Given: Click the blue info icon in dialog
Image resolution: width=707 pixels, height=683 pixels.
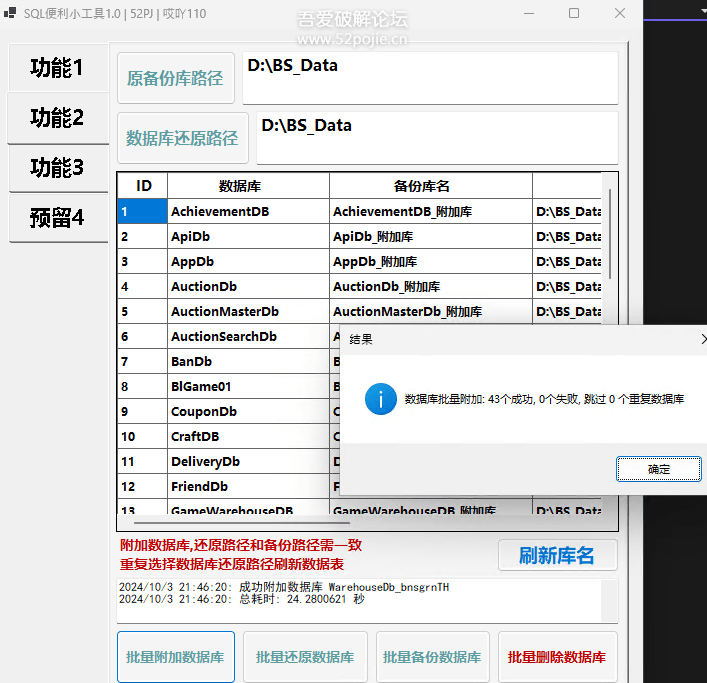Looking at the screenshot, I should (x=380, y=398).
